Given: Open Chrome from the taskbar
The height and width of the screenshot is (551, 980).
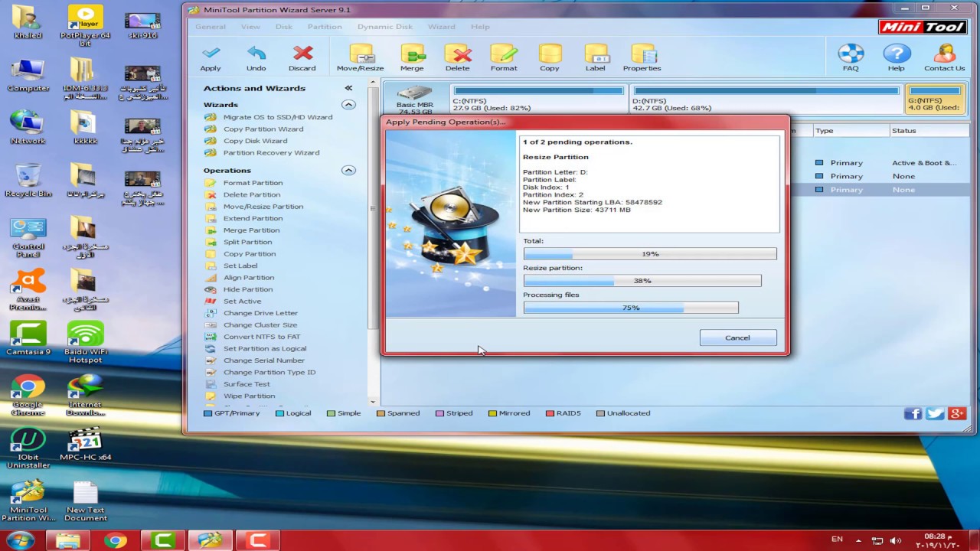Looking at the screenshot, I should 116,541.
